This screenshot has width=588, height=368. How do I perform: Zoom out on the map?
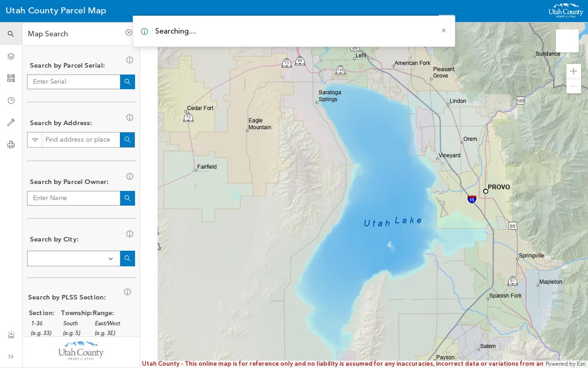click(573, 86)
